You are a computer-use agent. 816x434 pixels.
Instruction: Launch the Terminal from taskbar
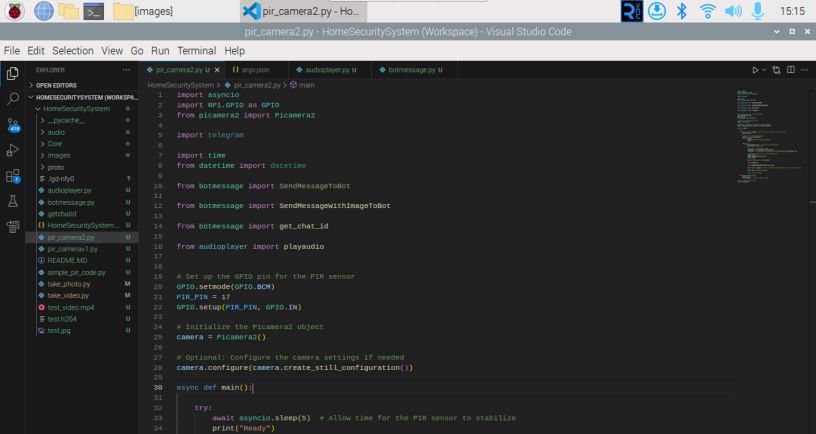pos(94,11)
